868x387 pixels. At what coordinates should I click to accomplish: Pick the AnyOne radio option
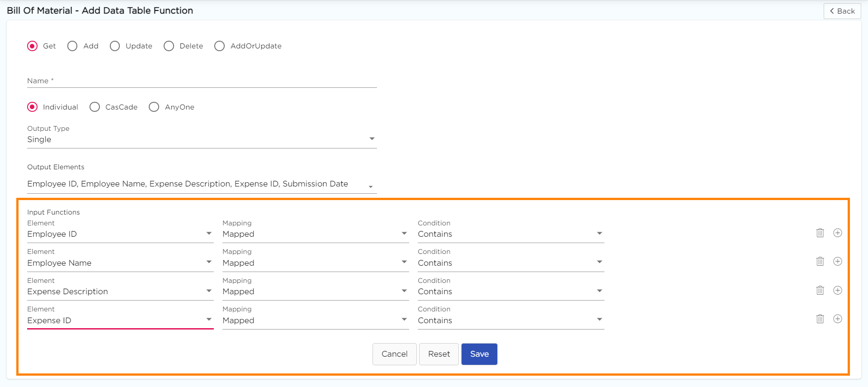154,107
